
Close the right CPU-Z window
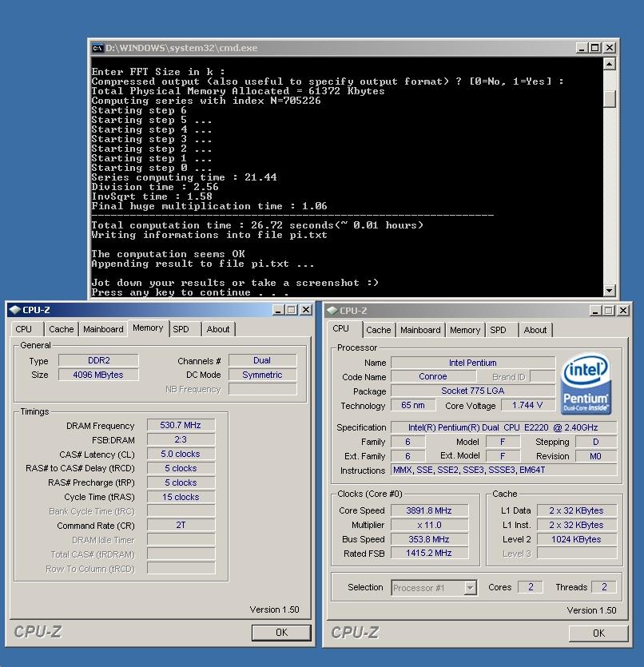623,311
